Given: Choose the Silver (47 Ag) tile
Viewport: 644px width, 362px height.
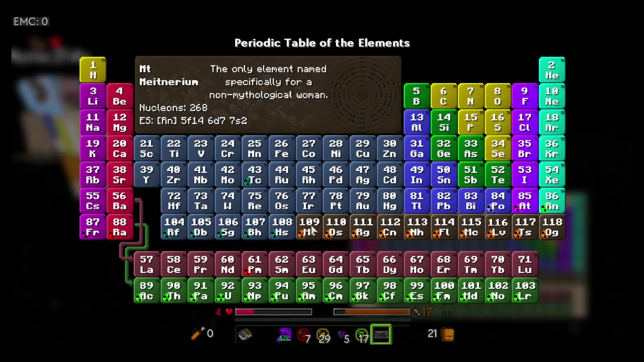Looking at the screenshot, I should click(x=363, y=174).
